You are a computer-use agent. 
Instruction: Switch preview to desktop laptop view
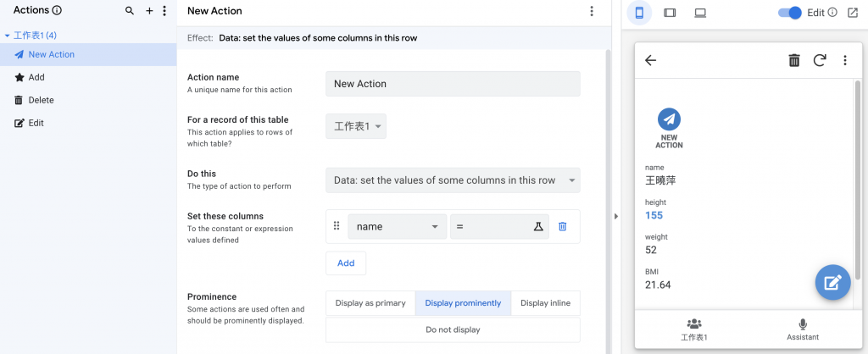point(700,13)
